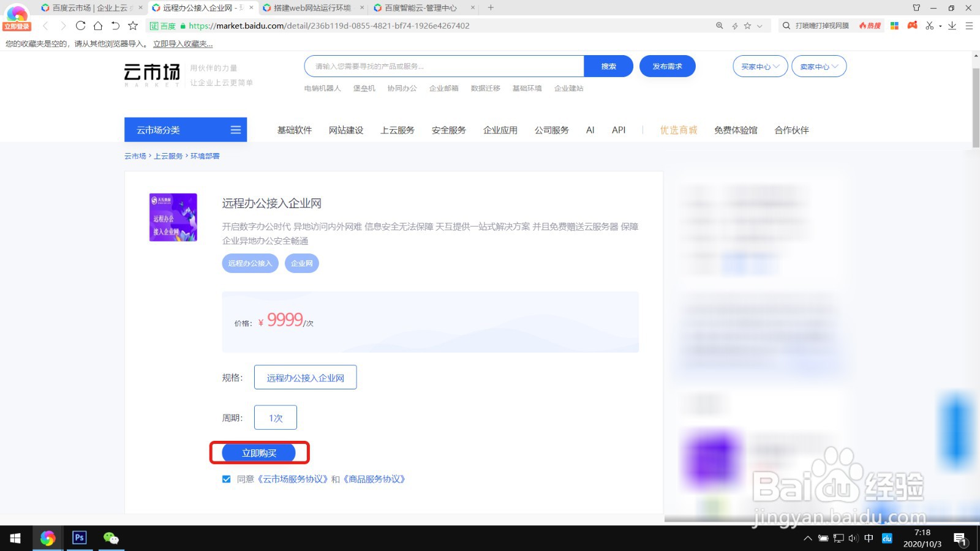
Task: Click the 发布需求 button
Action: tap(667, 66)
